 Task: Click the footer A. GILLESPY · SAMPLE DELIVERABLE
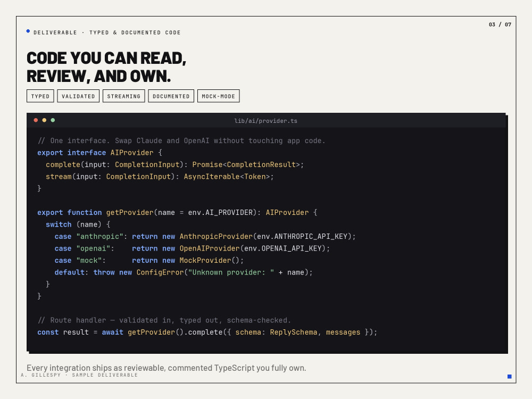pos(79,375)
